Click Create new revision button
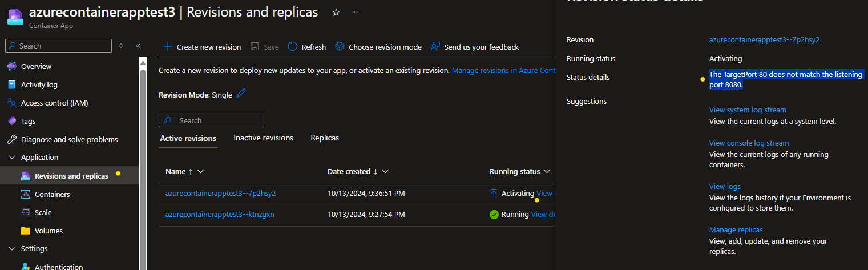This screenshot has height=270, width=868. click(x=202, y=47)
